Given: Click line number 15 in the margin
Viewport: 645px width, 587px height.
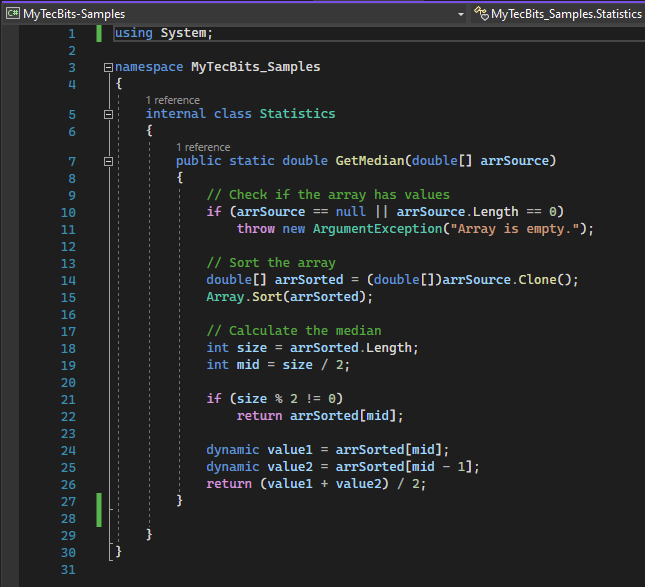Looking at the screenshot, I should pyautogui.click(x=67, y=297).
